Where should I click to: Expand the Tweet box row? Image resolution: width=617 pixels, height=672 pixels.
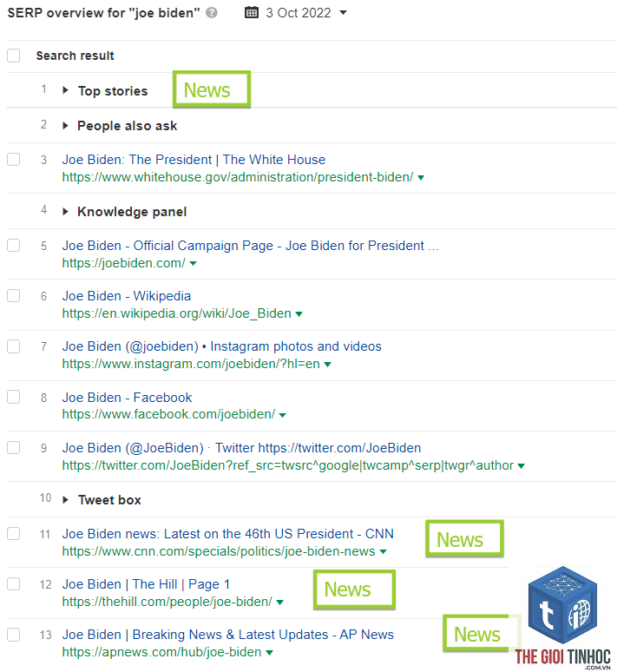[65, 500]
